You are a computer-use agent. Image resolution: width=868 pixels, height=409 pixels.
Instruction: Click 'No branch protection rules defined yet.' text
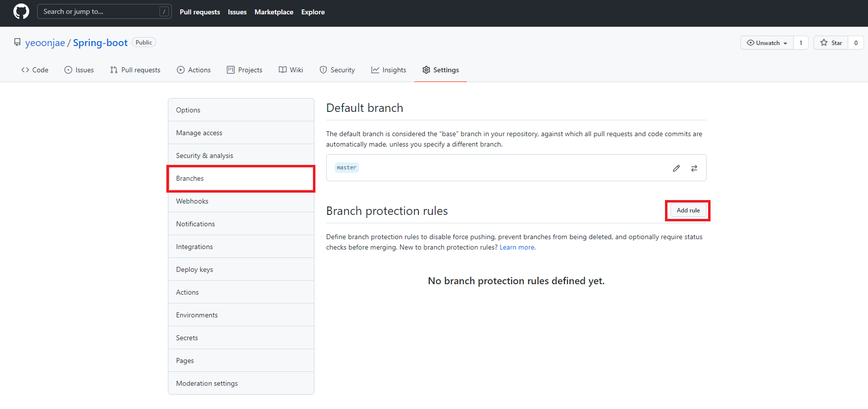point(516,281)
